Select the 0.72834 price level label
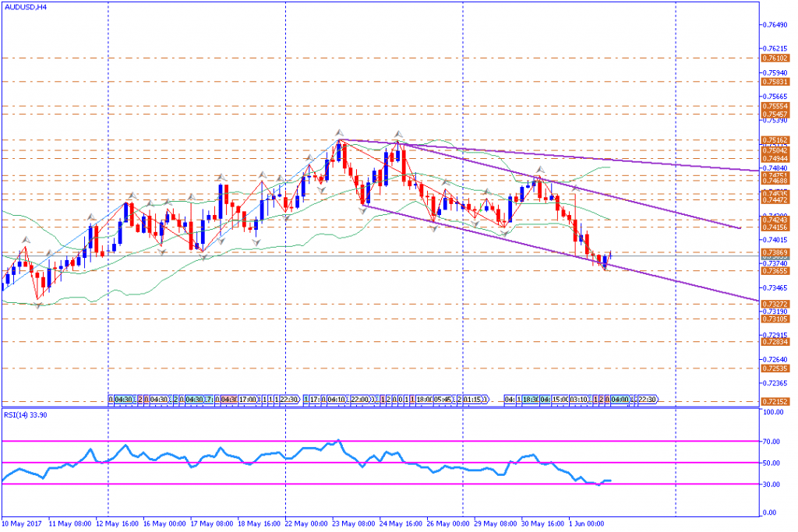Screen dimensions: 798x532 (775, 342)
